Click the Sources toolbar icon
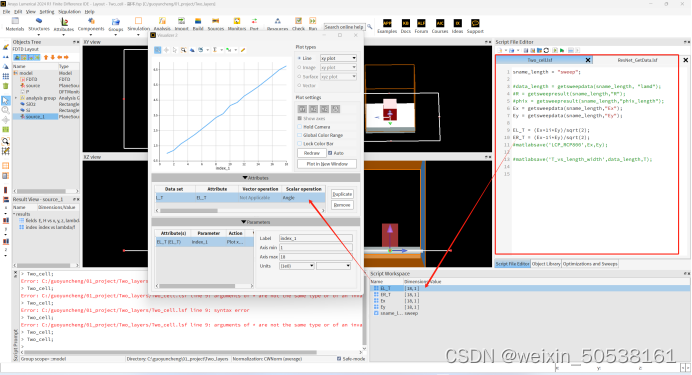This screenshot has height=375, width=692. pyautogui.click(x=215, y=21)
